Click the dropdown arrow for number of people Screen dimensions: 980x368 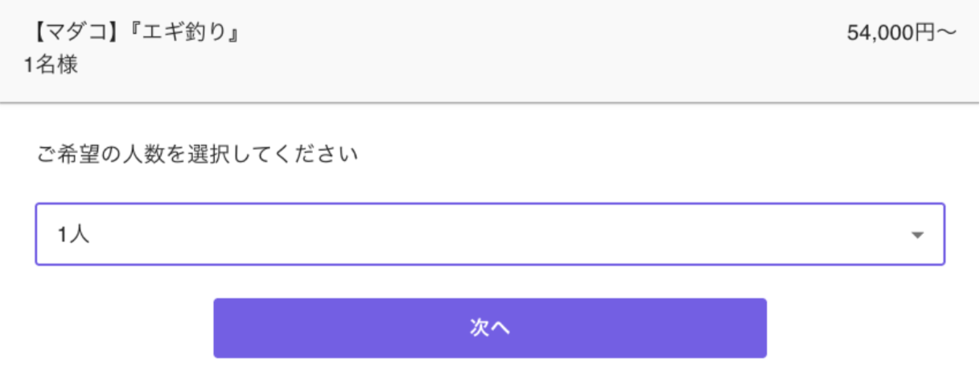pyautogui.click(x=916, y=235)
